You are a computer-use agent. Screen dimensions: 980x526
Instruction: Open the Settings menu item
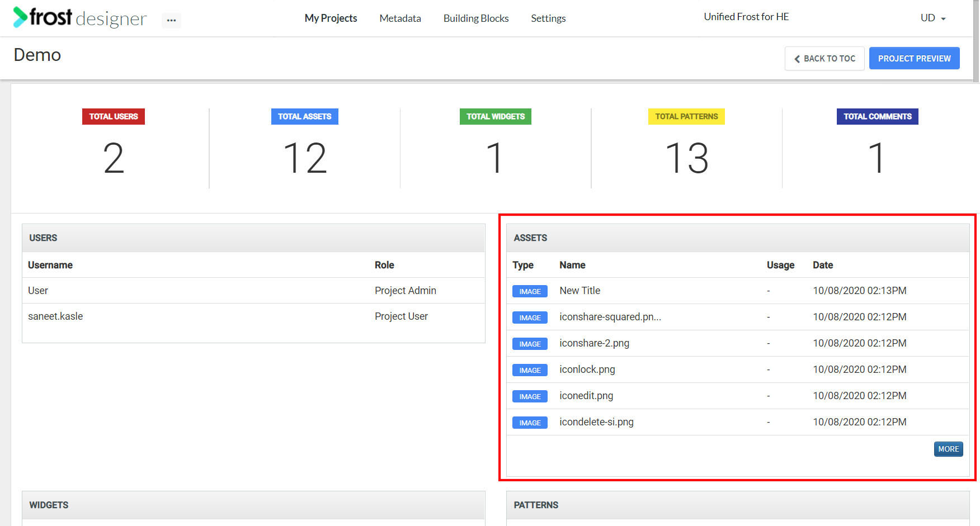(548, 18)
